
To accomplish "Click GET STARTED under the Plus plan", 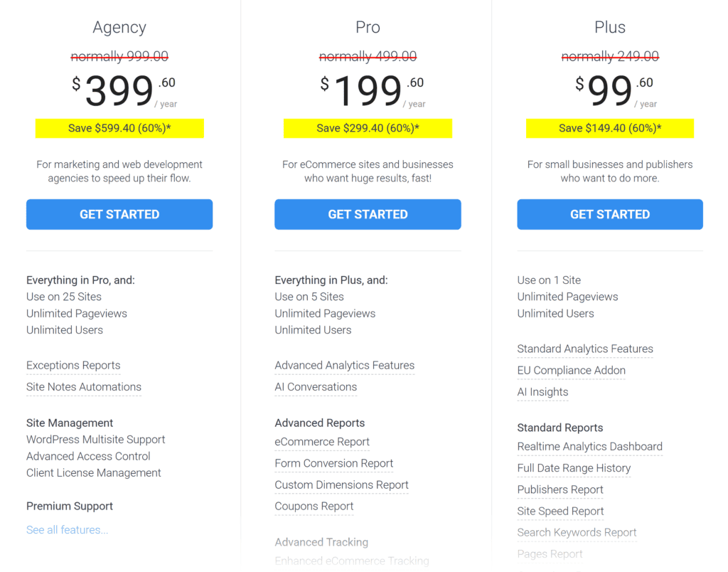I will tap(609, 214).
